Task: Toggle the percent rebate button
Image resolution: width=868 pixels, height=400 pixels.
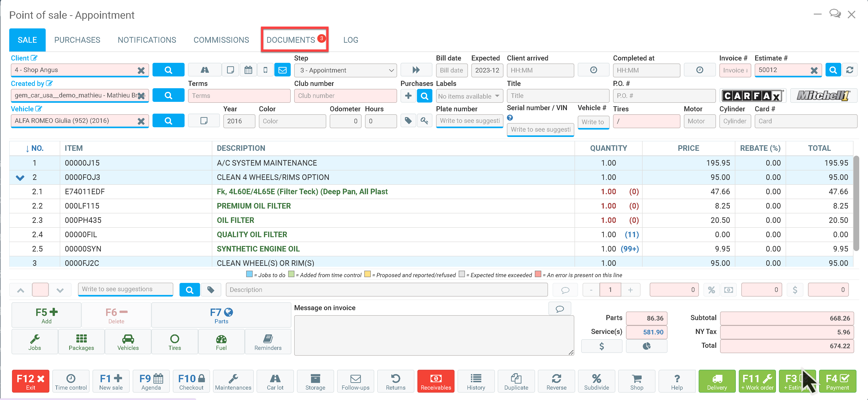Action: coord(711,290)
